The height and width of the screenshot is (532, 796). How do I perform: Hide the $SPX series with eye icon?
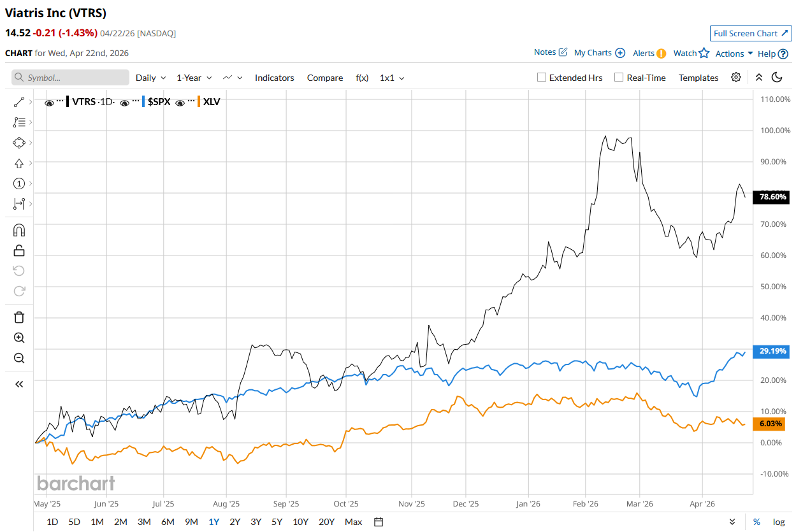point(125,102)
